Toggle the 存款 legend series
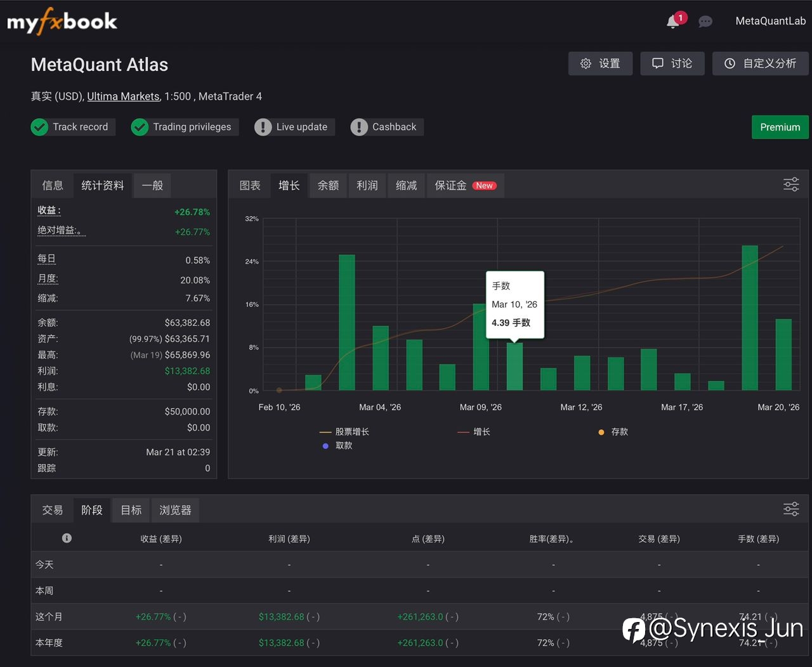Viewport: 812px width, 667px height. tap(613, 432)
